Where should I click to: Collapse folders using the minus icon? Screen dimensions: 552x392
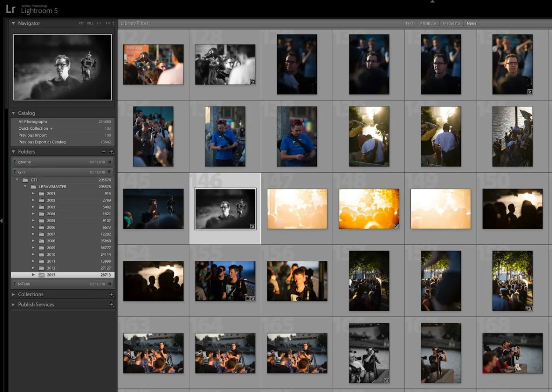(103, 151)
